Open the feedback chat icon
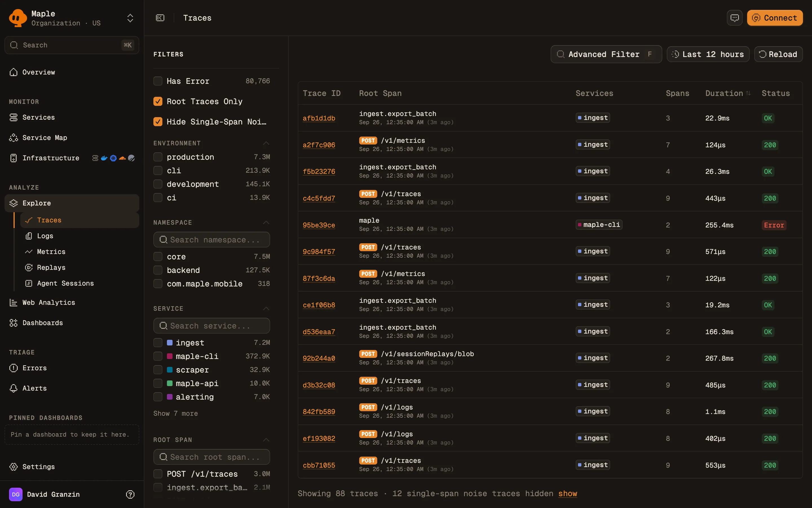 point(734,18)
